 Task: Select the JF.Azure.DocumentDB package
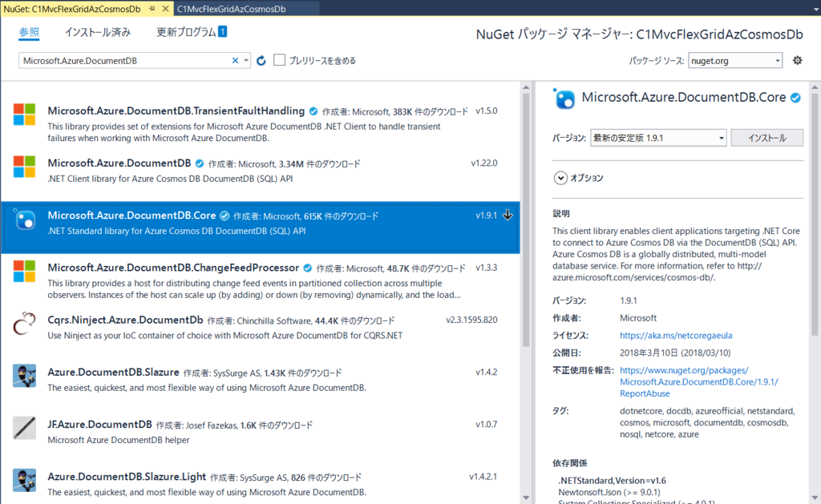(x=99, y=425)
